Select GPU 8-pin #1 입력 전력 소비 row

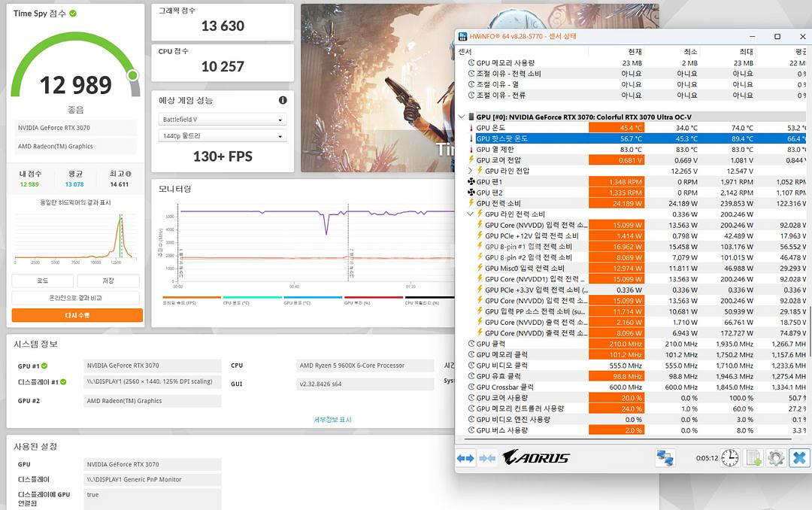point(640,247)
